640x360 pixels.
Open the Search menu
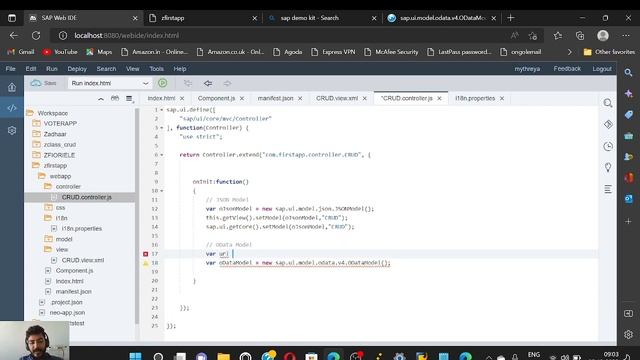click(106, 69)
